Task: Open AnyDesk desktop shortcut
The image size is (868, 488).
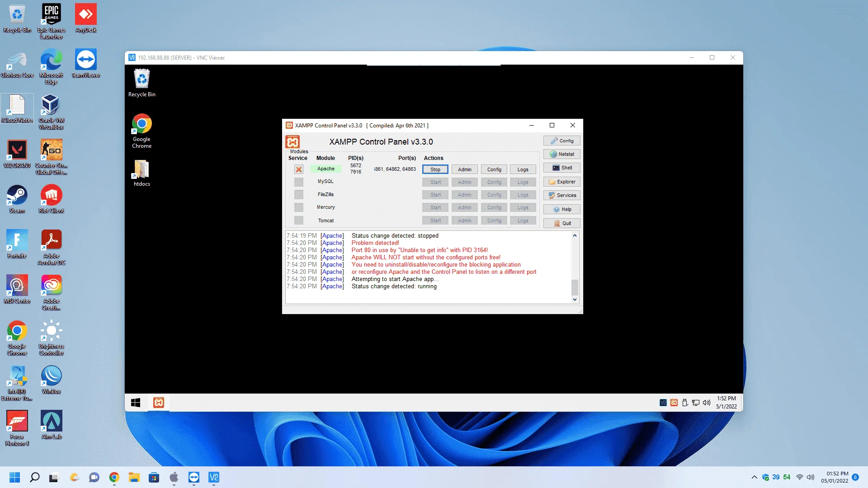Action: [x=86, y=18]
